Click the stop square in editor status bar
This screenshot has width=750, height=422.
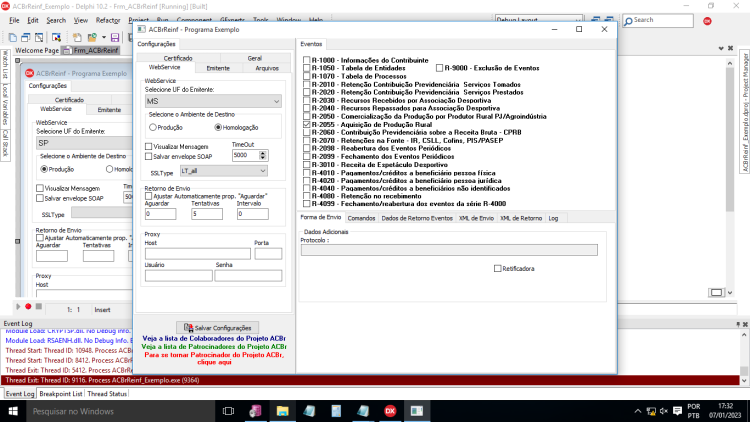click(39, 306)
